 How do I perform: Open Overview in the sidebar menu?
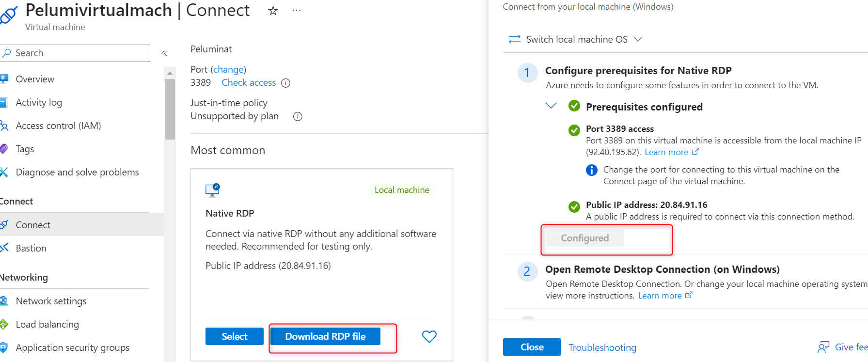tap(35, 79)
